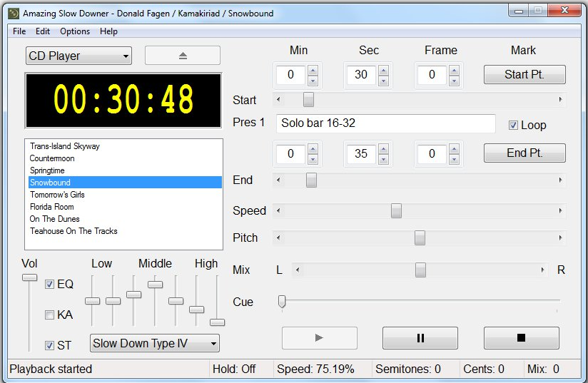Increase the start Min value

pyautogui.click(x=313, y=70)
